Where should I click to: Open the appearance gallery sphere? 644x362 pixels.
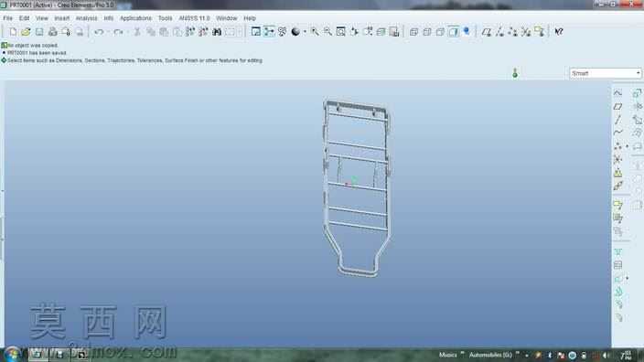(295, 32)
